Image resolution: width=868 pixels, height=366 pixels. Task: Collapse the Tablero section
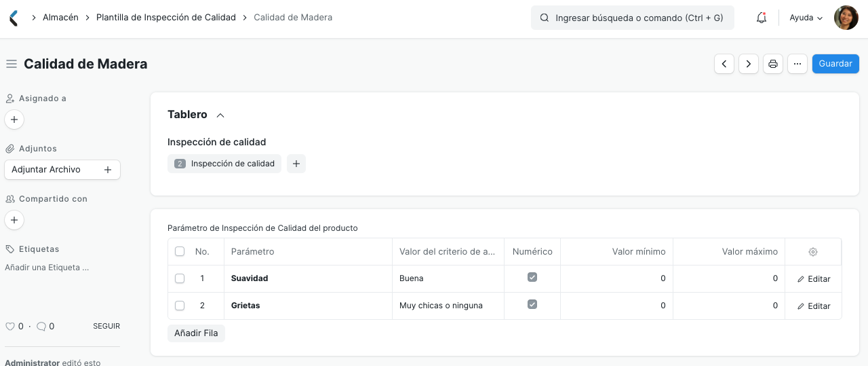coord(220,115)
